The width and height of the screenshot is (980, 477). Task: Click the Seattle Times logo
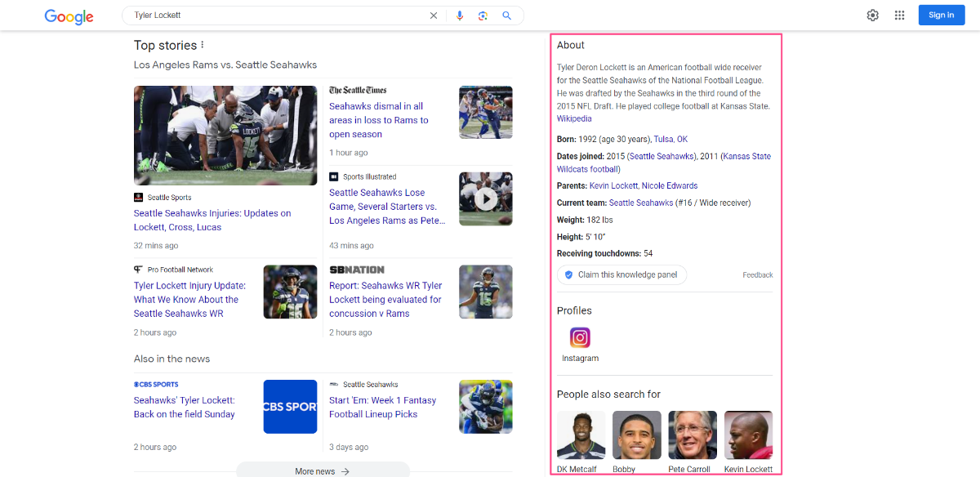[358, 90]
